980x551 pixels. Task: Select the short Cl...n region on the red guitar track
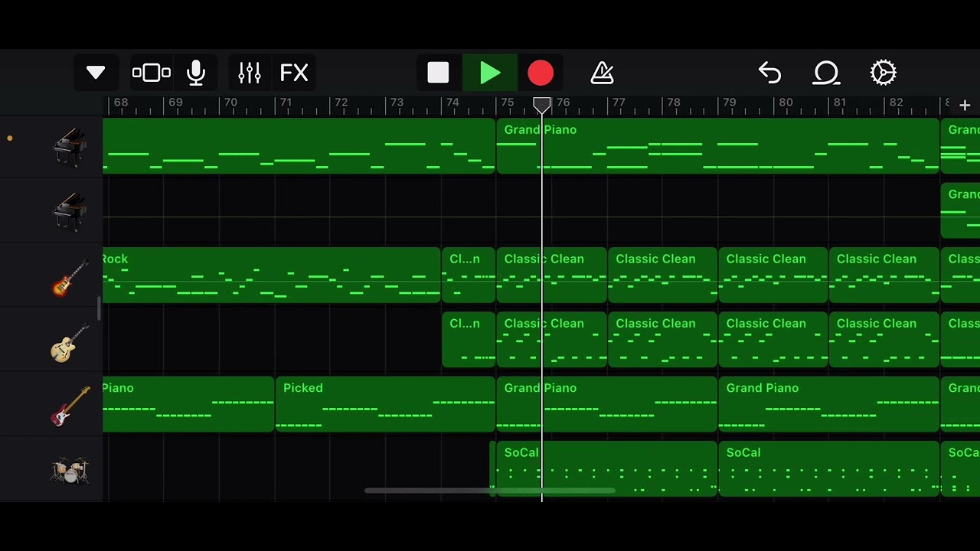click(x=469, y=275)
